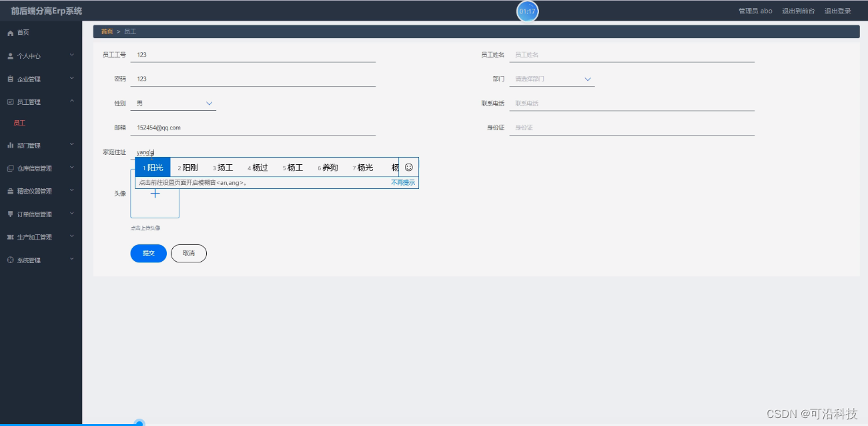Click 不再提示 in the IME hint

403,182
